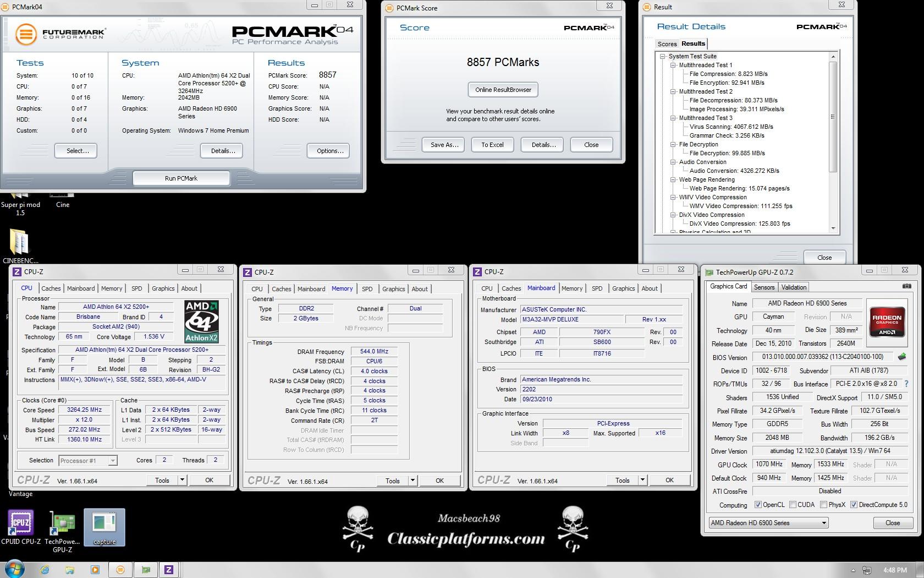
Task: Open the TechPowerUp GPU-Z desktop shortcut
Action: [x=62, y=531]
